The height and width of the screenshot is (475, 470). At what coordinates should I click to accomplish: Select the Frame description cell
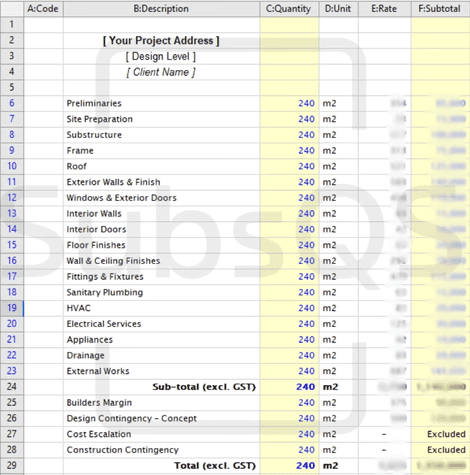coord(161,151)
